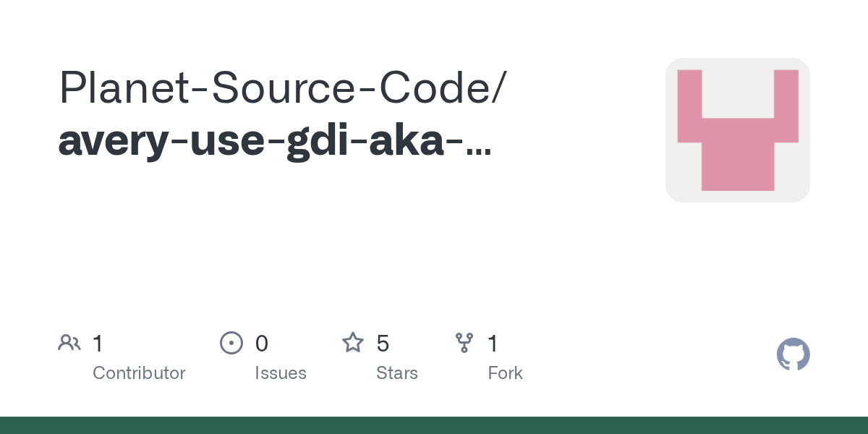Click the contributor count number 1
868x434 pixels.
[98, 344]
